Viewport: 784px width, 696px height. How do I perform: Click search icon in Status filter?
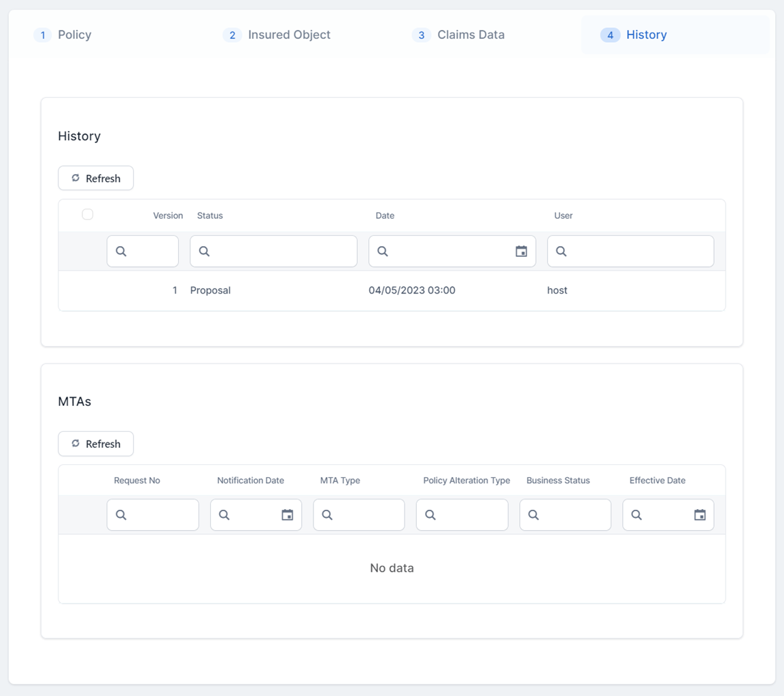204,251
